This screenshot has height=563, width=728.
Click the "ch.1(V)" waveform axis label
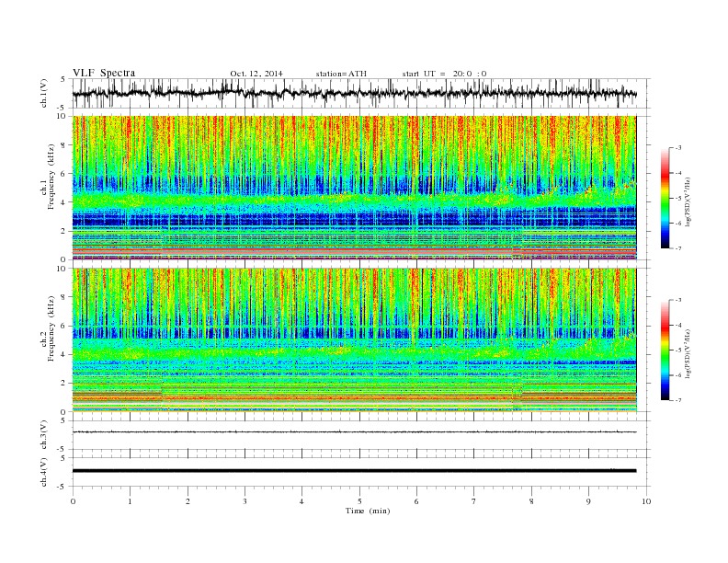(x=43, y=93)
